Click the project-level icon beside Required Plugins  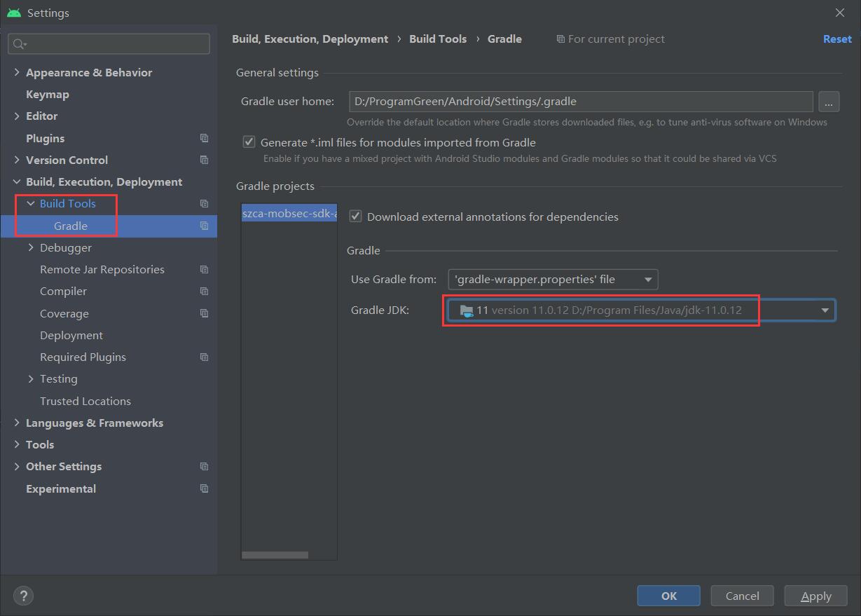tap(204, 357)
